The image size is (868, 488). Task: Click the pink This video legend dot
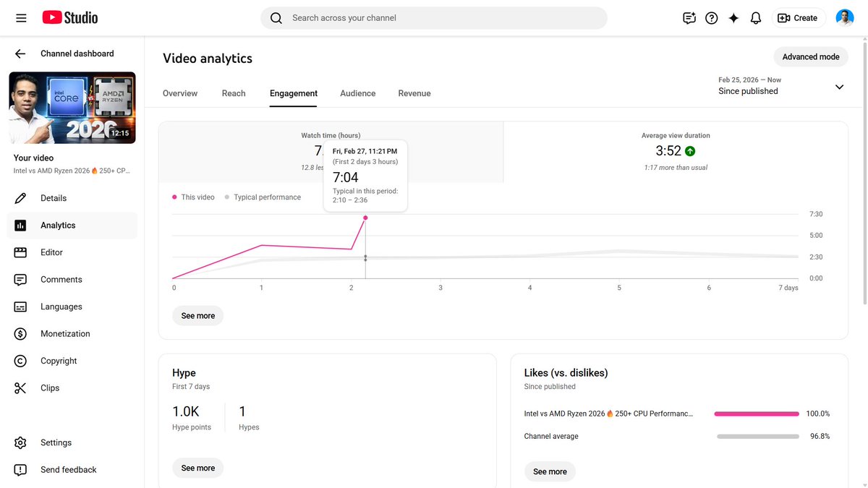[x=174, y=197]
